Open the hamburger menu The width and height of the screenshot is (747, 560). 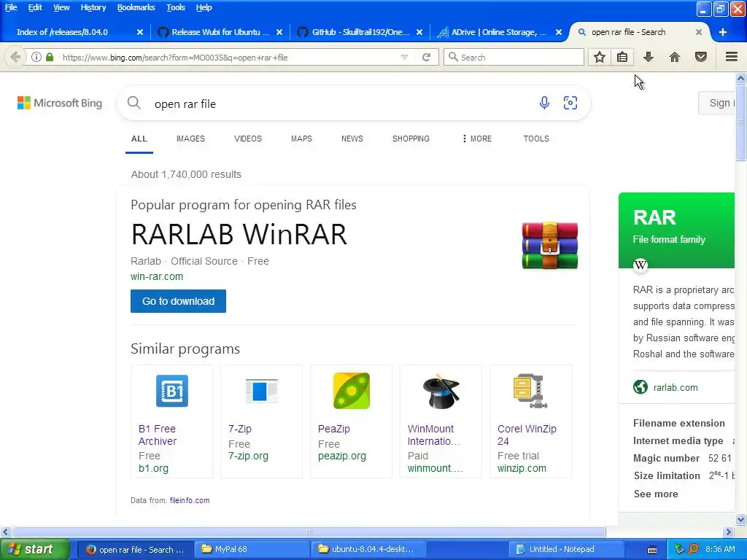pyautogui.click(x=732, y=57)
